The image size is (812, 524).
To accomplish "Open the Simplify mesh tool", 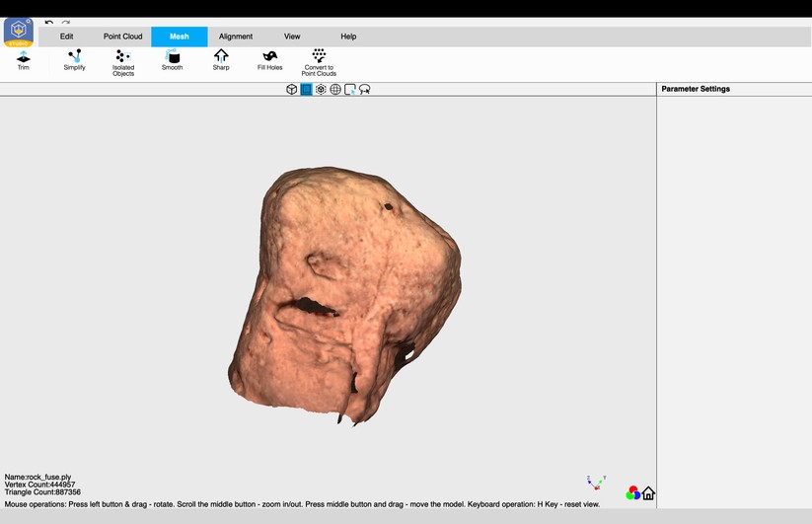I will [74, 60].
